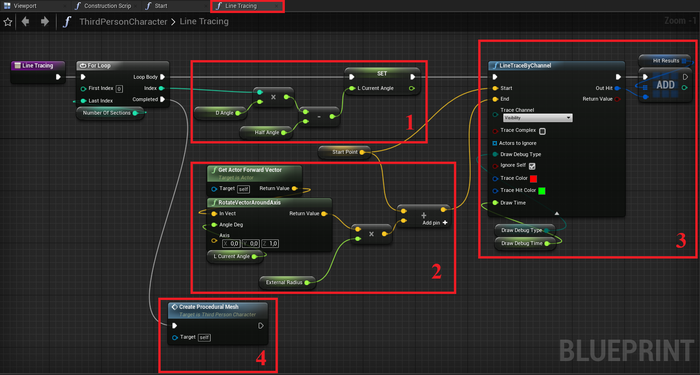The width and height of the screenshot is (700, 375).
Task: Click the Completed execution pin
Action: [x=162, y=100]
